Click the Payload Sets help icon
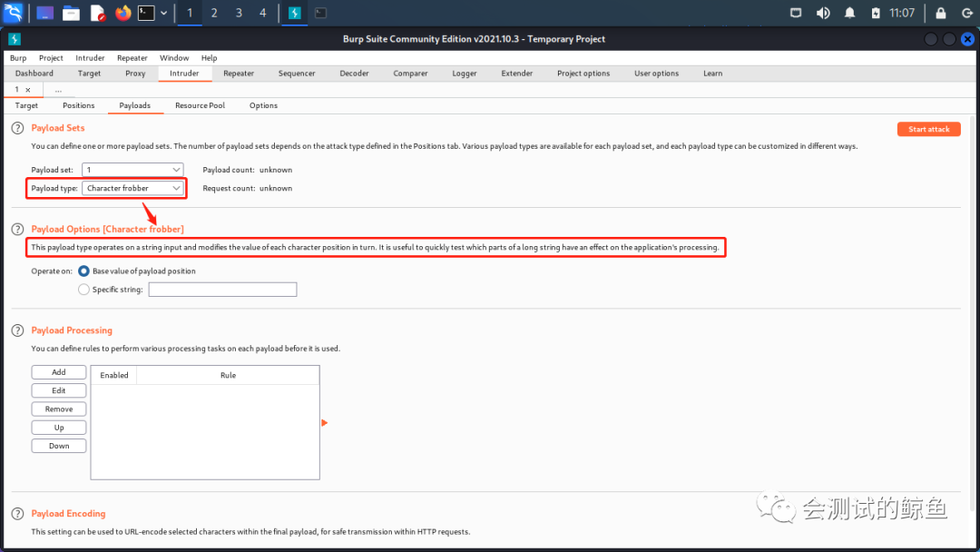 [17, 128]
